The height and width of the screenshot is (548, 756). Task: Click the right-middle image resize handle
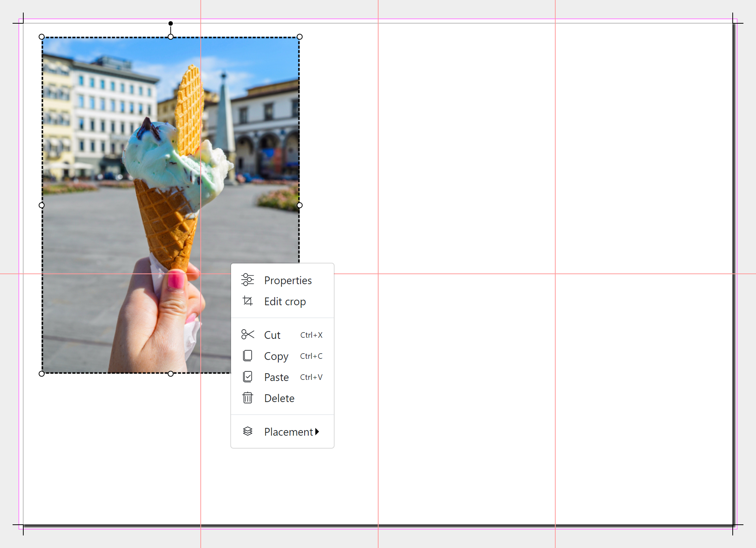(299, 205)
